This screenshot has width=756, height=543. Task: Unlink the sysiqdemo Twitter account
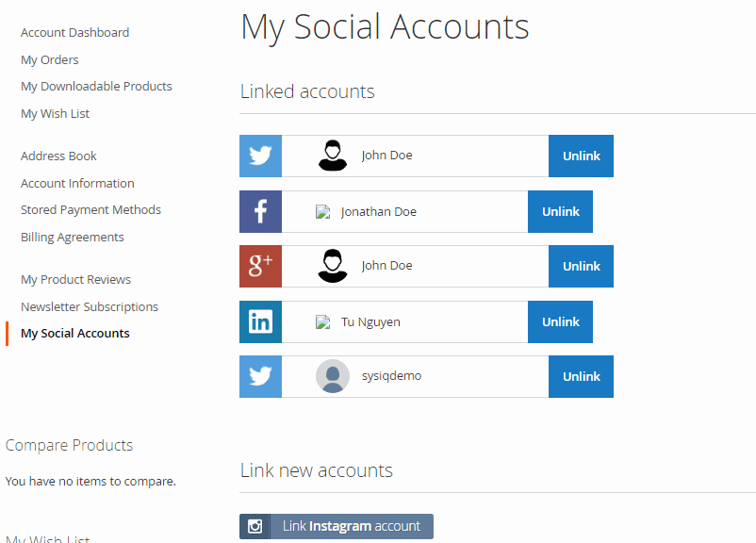[x=581, y=376]
